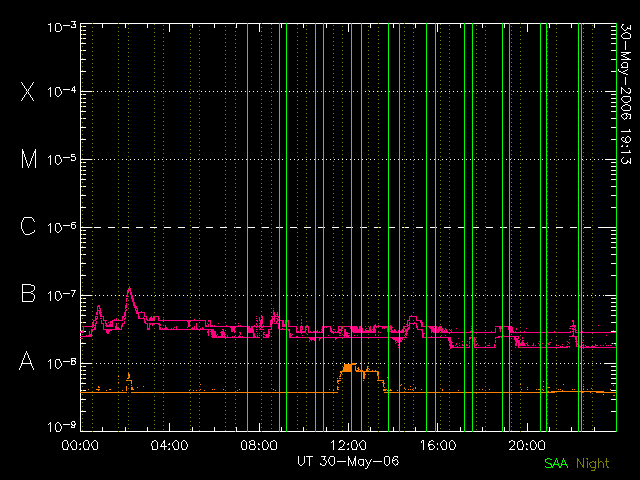Select the 10^-3 y-axis value

click(x=62, y=27)
